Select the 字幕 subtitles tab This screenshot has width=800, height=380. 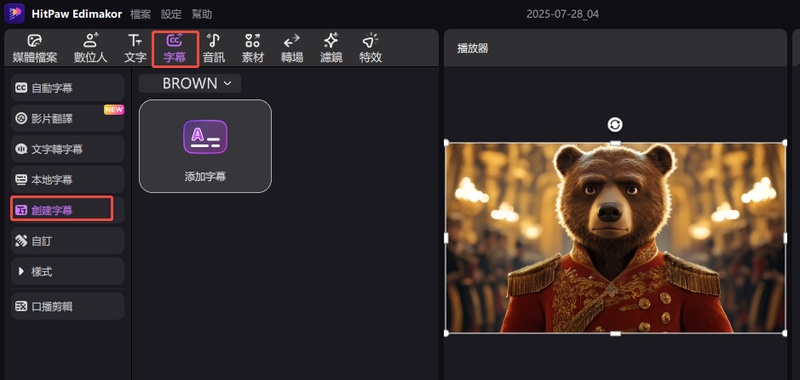[x=174, y=49]
